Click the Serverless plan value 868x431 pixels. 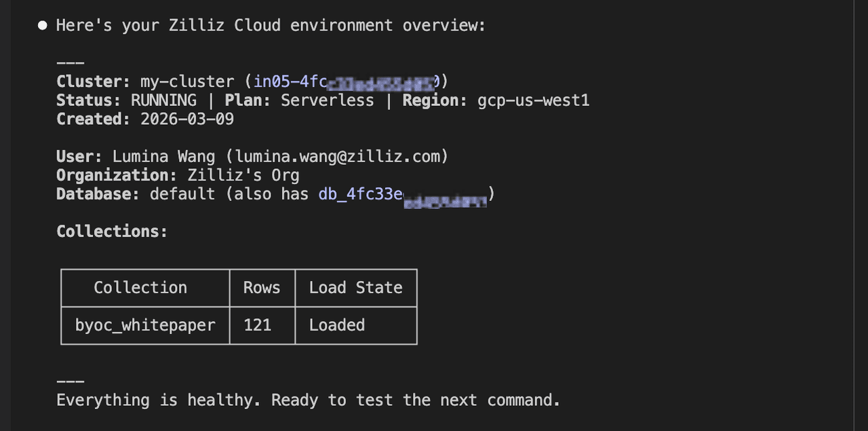click(x=328, y=100)
